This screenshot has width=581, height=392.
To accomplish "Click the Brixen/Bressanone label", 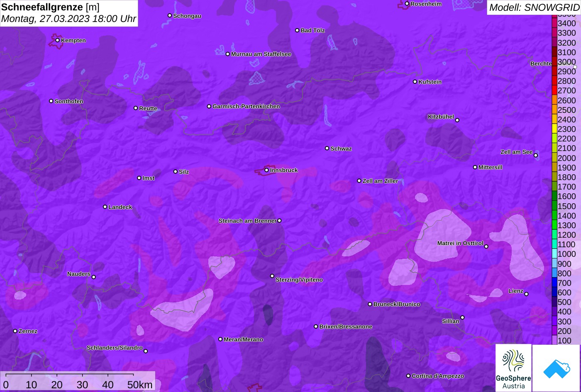I will click(x=346, y=326).
